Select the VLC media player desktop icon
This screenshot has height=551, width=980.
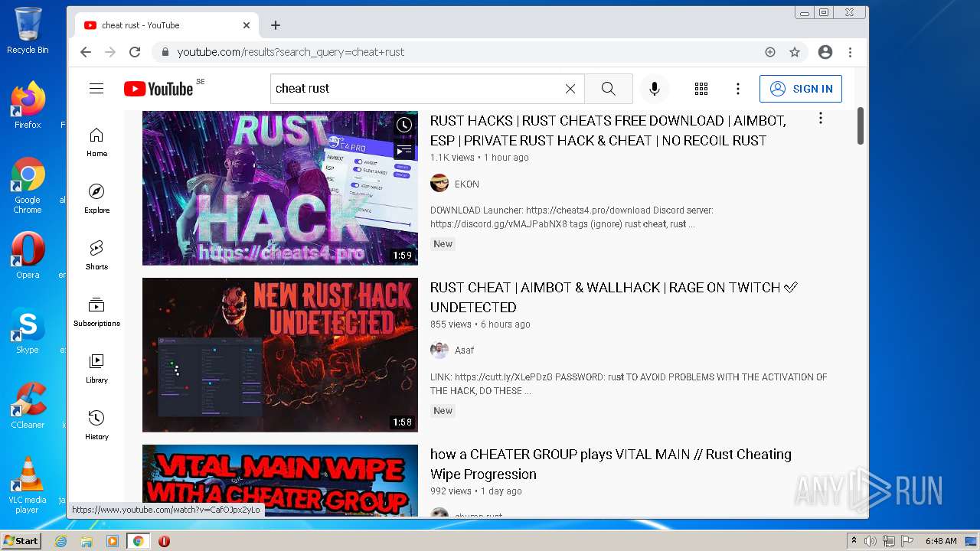(28, 485)
